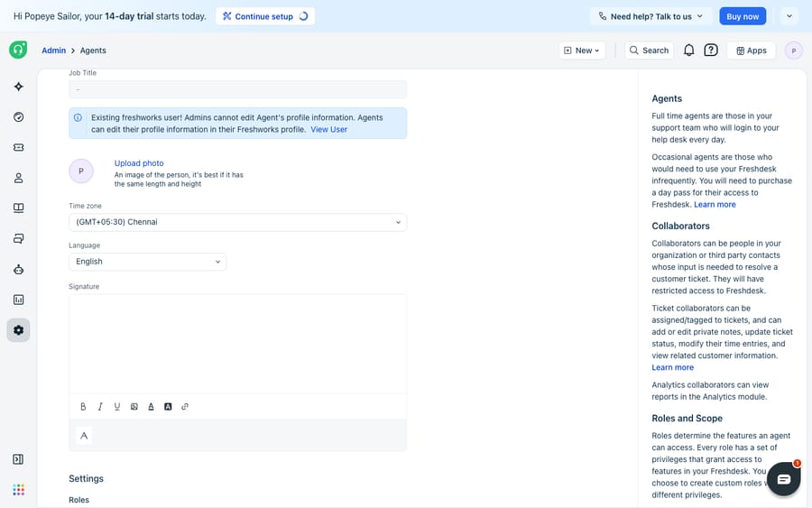812x508 pixels.
Task: Expand Need help? Talk to us menu
Action: tap(651, 16)
